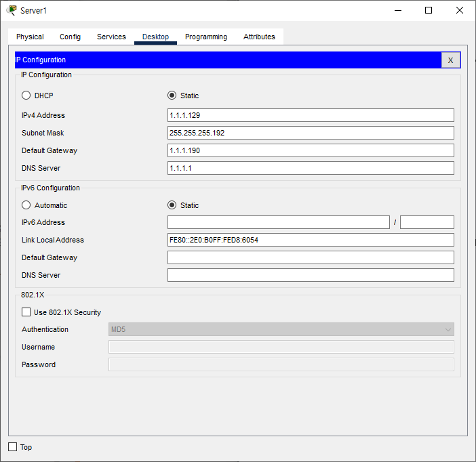Open the Attributes tab
This screenshot has width=476, height=462.
pyautogui.click(x=259, y=37)
